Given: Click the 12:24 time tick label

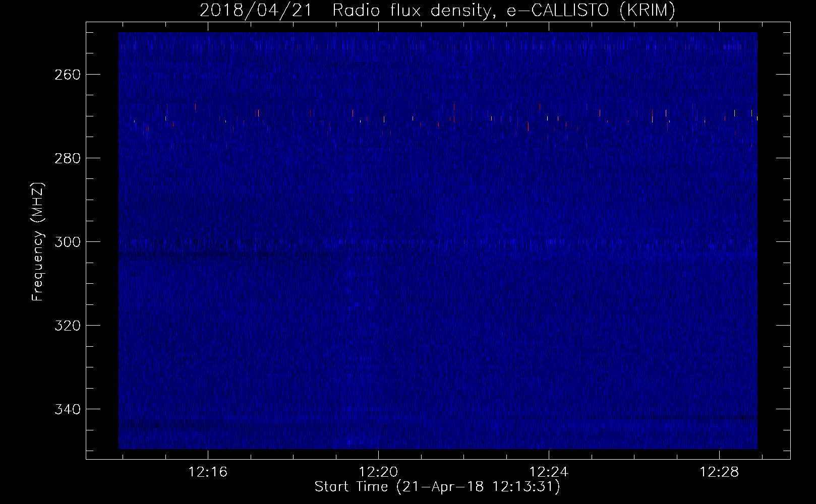Looking at the screenshot, I should pyautogui.click(x=549, y=472).
